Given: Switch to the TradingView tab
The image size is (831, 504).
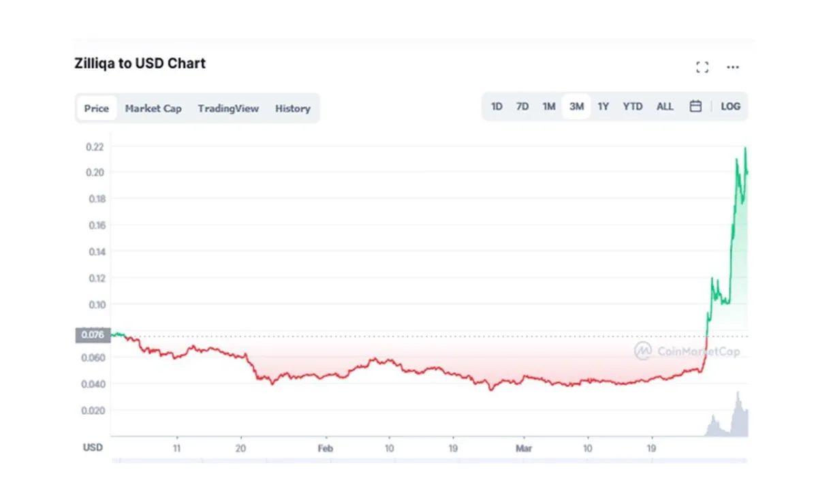Looking at the screenshot, I should coord(228,108).
